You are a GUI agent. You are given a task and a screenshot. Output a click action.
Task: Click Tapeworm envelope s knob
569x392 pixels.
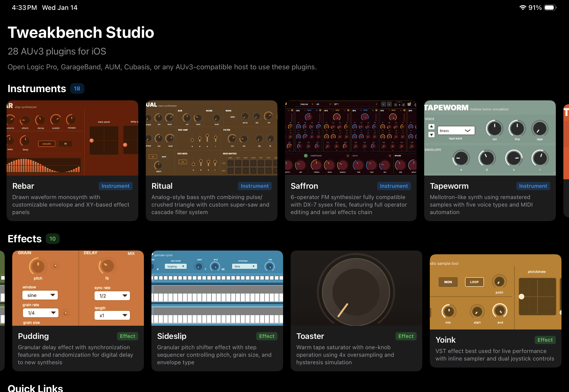click(514, 158)
